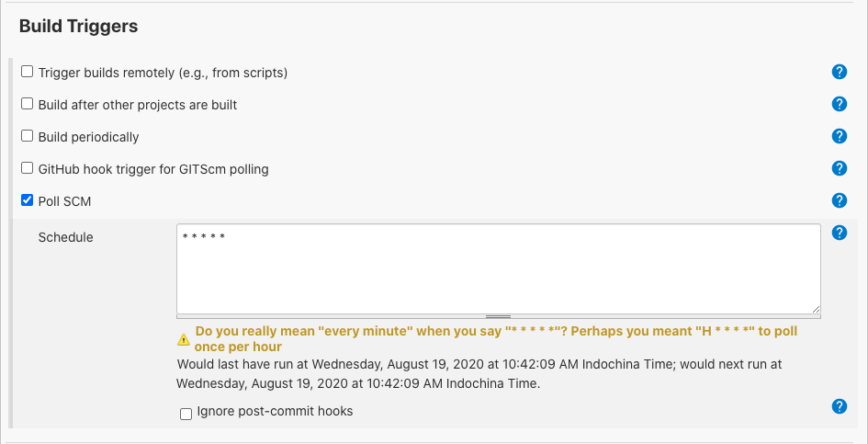Click the Ignore post-commit hooks label

(x=275, y=412)
